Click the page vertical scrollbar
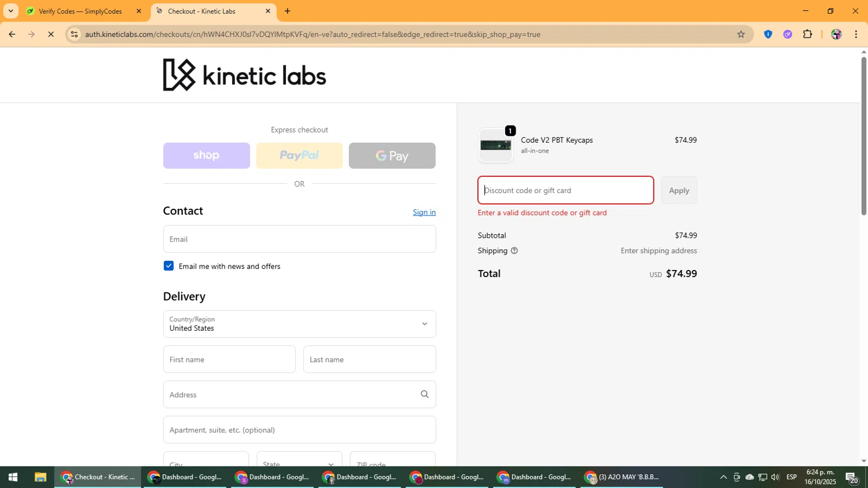 [x=863, y=136]
